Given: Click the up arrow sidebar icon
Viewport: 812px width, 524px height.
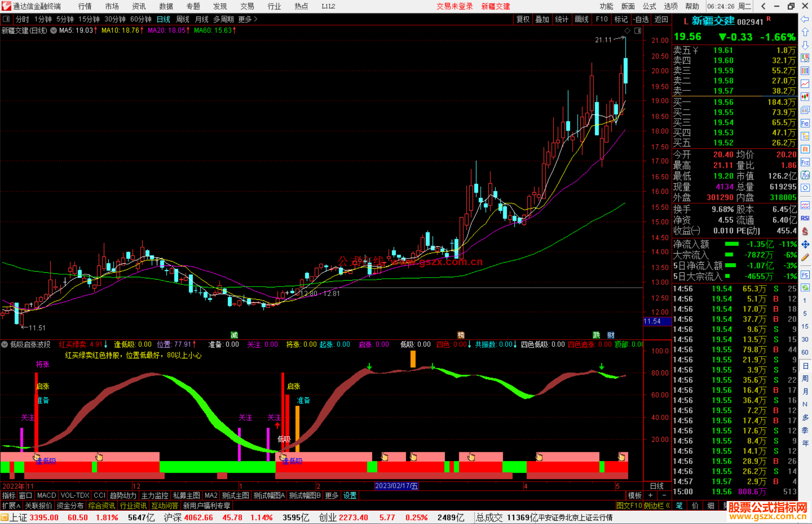Looking at the screenshot, I should 805,32.
